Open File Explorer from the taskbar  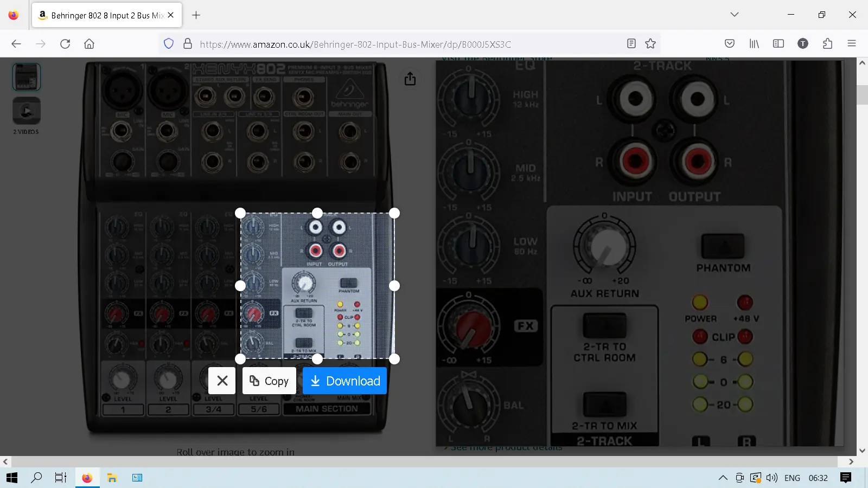112,478
